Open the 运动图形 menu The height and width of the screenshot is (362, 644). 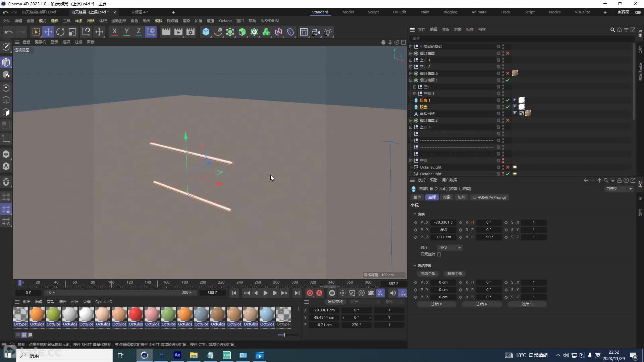[x=119, y=21]
